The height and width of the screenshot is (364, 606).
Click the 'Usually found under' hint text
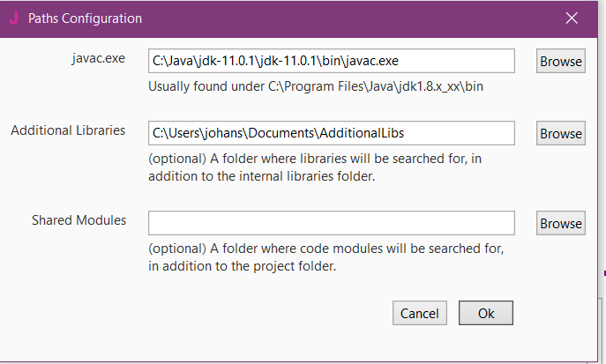pos(317,86)
